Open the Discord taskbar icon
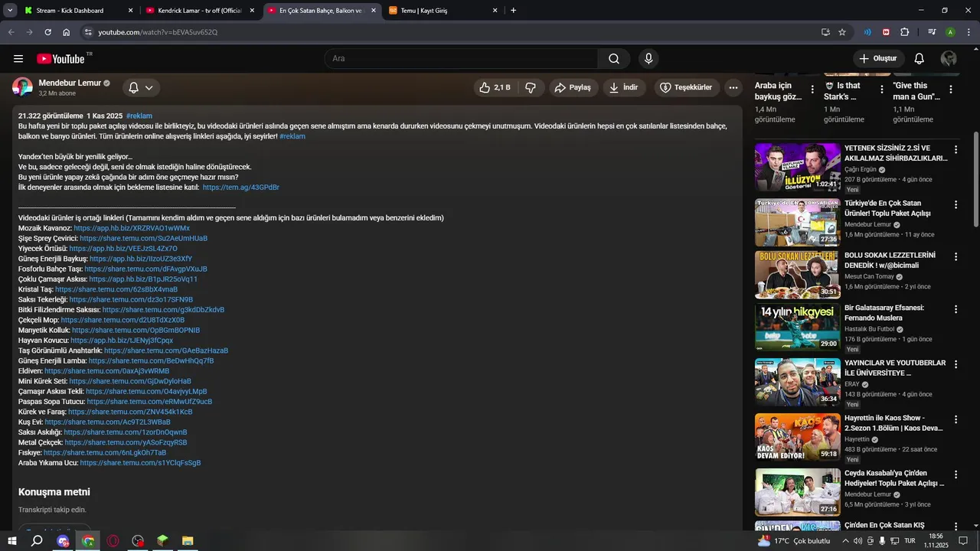The width and height of the screenshot is (980, 551). (63, 540)
